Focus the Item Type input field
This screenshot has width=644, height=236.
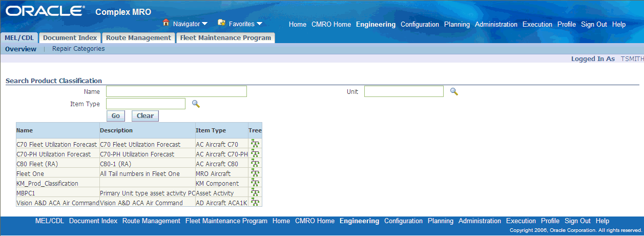(146, 104)
